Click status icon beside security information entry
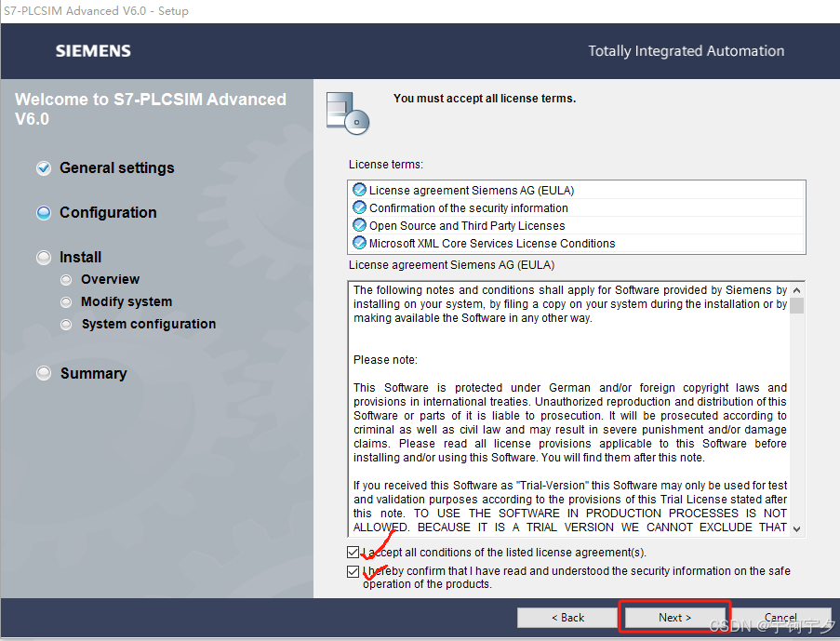The width and height of the screenshot is (840, 641). pos(359,207)
